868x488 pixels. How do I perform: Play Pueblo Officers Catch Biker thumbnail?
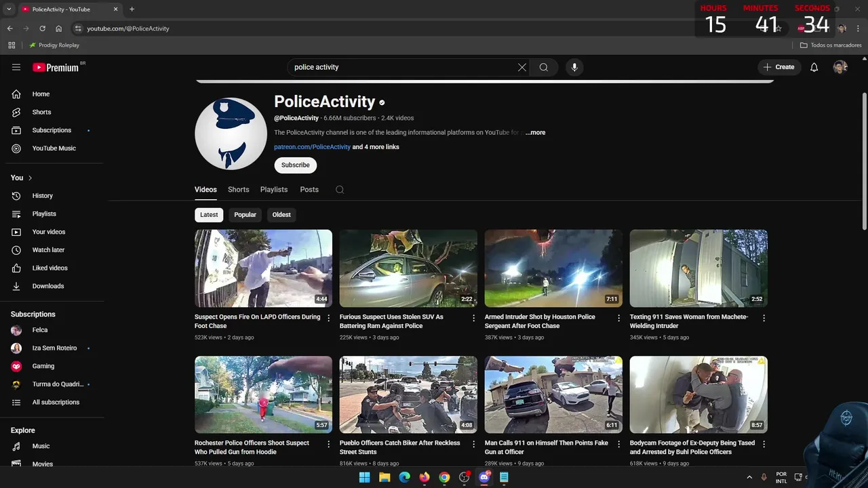(408, 394)
